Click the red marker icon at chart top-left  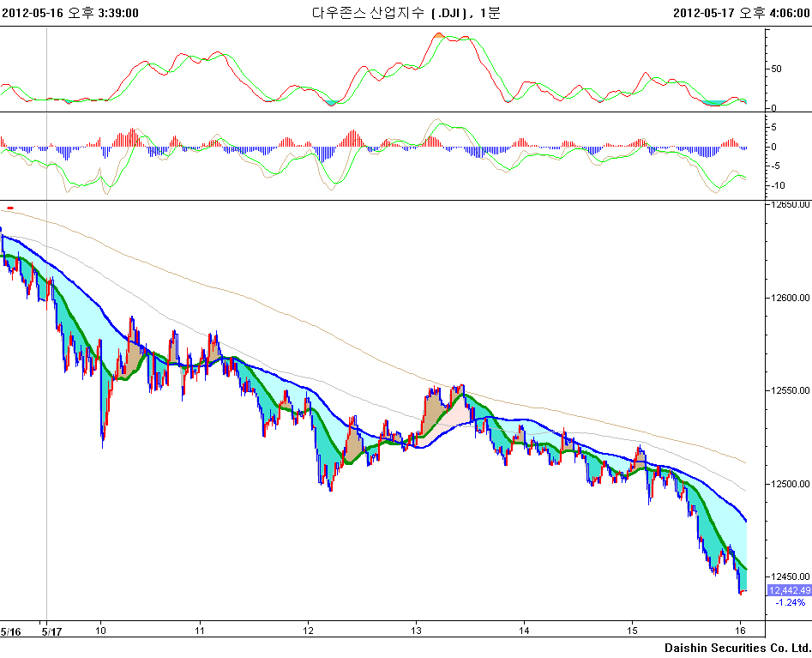click(10, 208)
